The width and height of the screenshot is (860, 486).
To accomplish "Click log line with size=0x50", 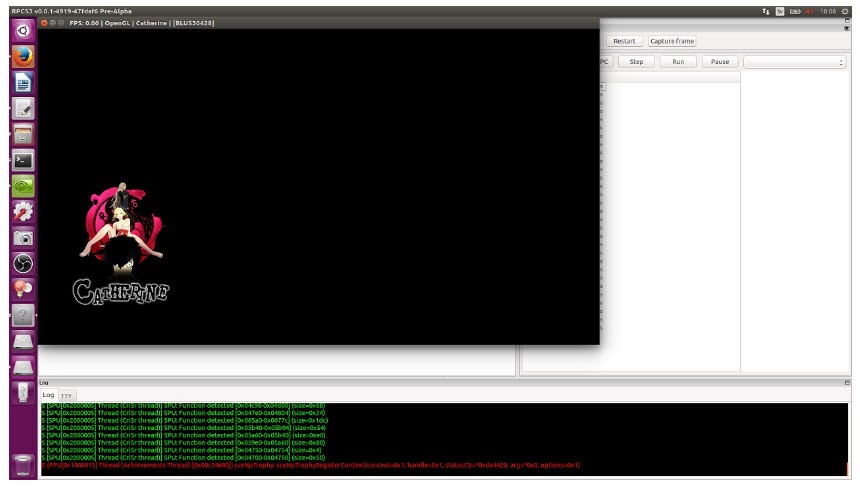I will [x=183, y=457].
